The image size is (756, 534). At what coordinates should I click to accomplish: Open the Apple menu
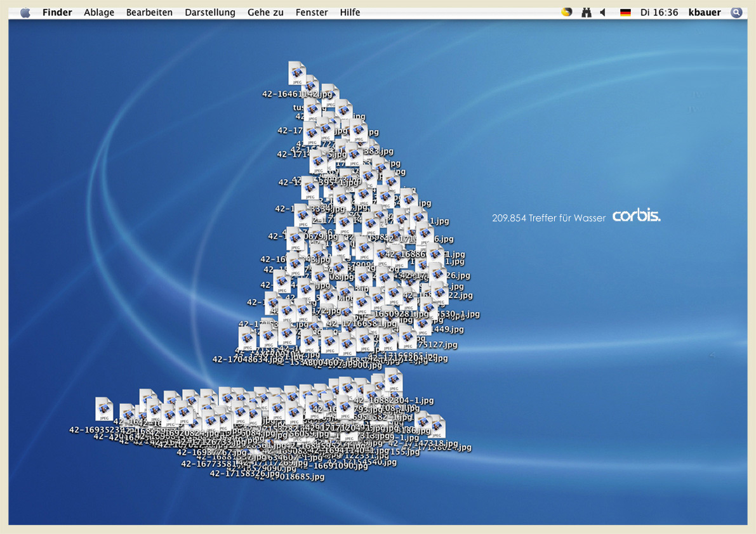[x=25, y=13]
